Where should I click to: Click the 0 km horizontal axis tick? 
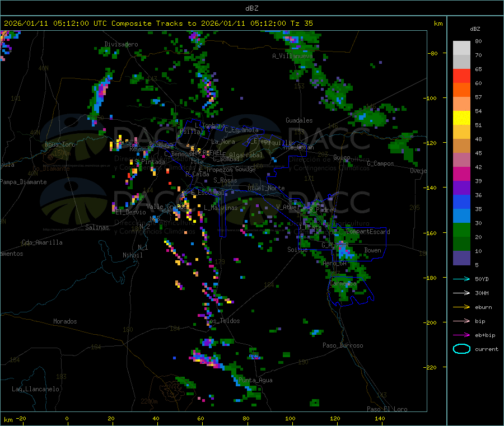(67, 418)
